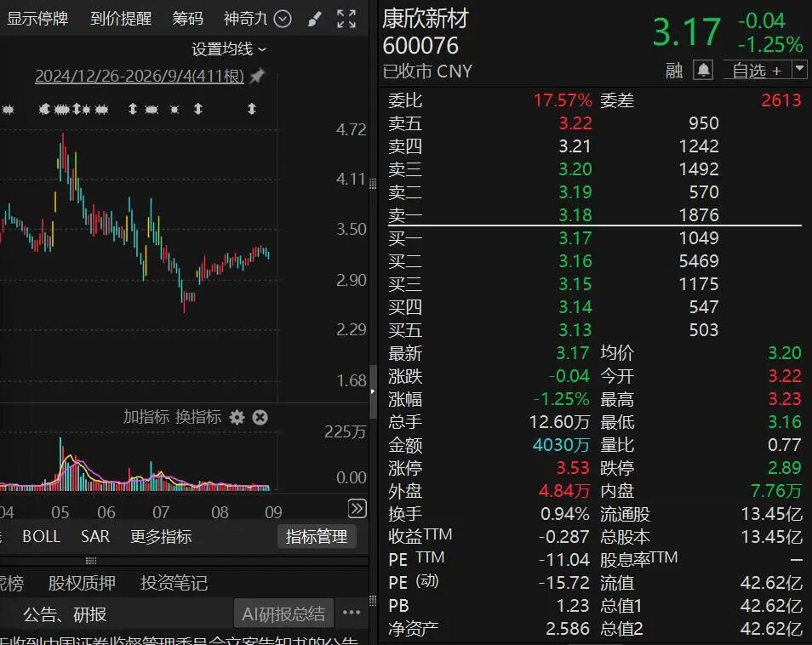
Task: Collapse side panel with small arrow handle
Action: point(373,391)
